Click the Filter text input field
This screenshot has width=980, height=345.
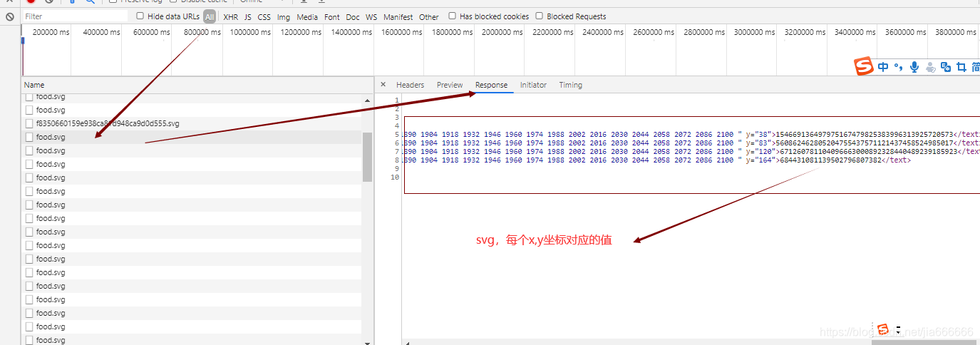(x=75, y=16)
